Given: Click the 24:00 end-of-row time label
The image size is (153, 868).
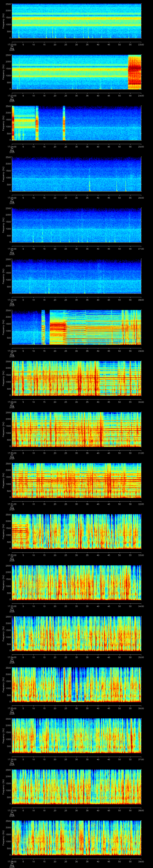Looking at the screenshot, I should [x=141, y=96].
